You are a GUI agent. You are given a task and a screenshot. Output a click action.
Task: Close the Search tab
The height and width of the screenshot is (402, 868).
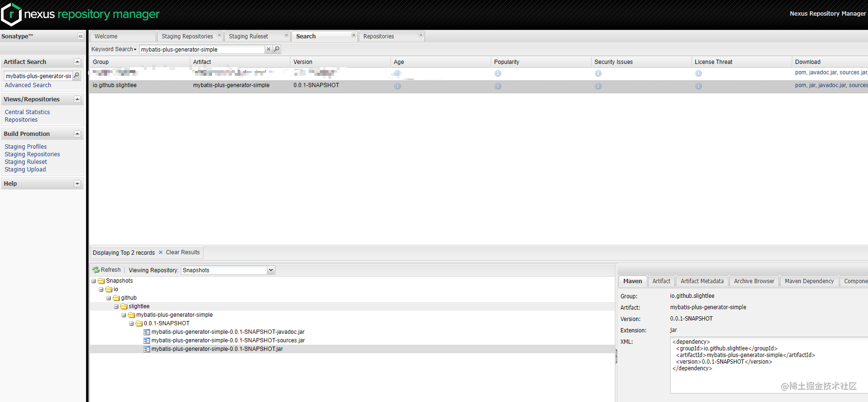tap(354, 35)
